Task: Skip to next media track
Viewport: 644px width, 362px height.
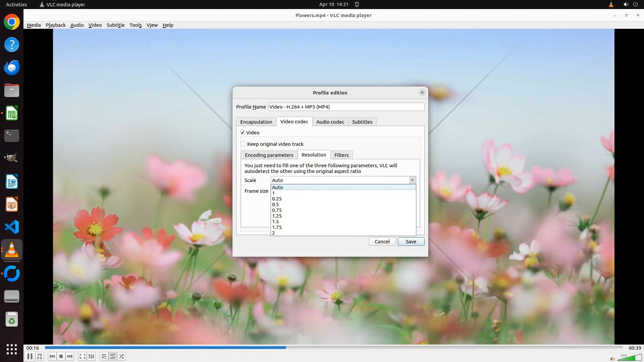Action: point(70,356)
